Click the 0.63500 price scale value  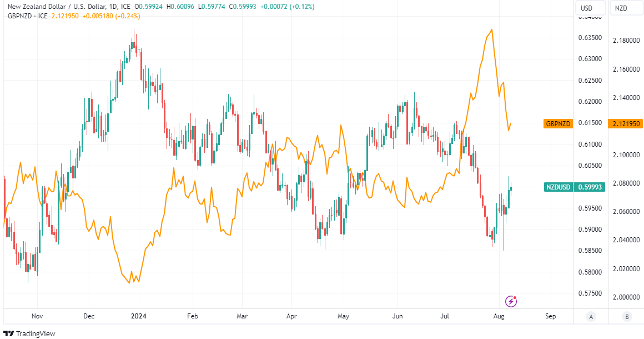590,38
